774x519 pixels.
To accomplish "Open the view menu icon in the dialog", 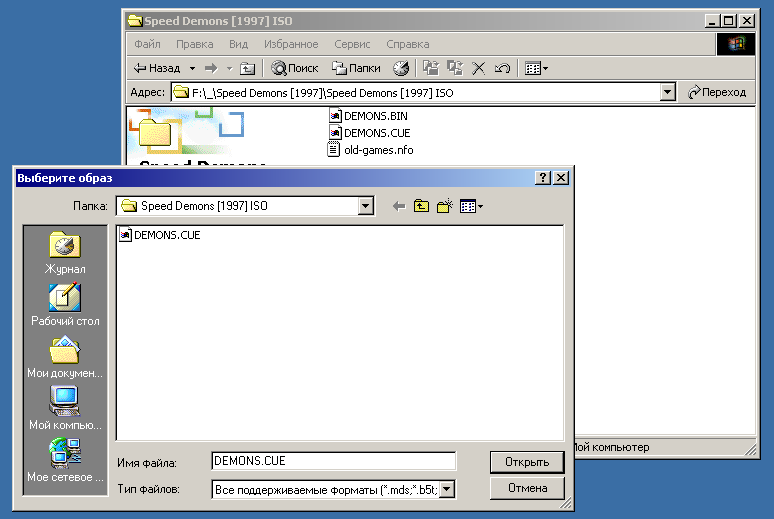I will tap(470, 206).
